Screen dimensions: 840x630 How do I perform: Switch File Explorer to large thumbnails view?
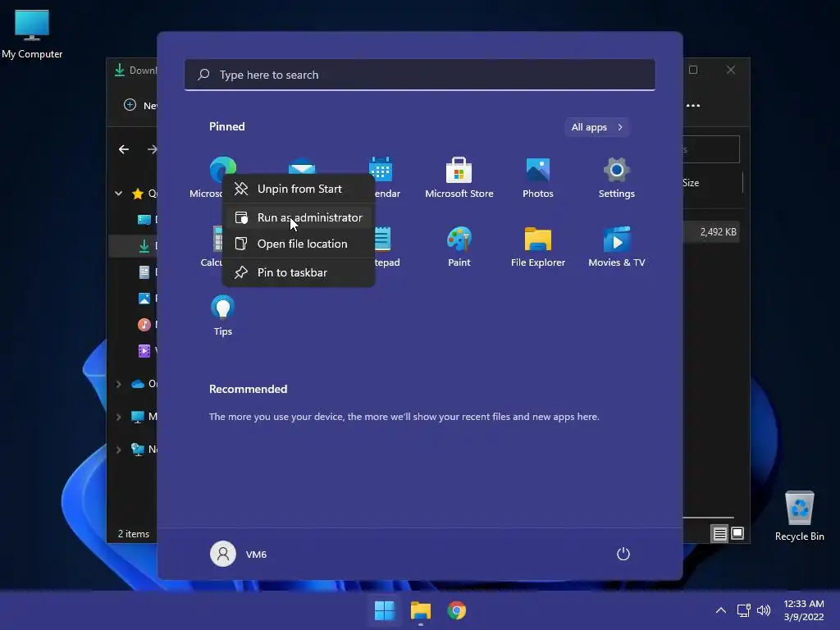point(737,533)
